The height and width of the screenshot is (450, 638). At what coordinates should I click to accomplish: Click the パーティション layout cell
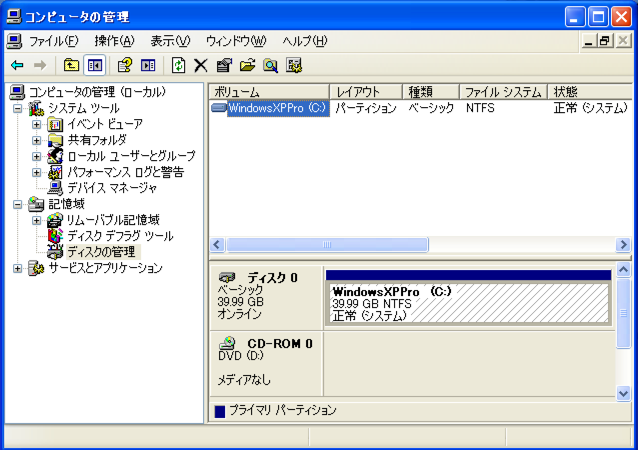coord(366,108)
